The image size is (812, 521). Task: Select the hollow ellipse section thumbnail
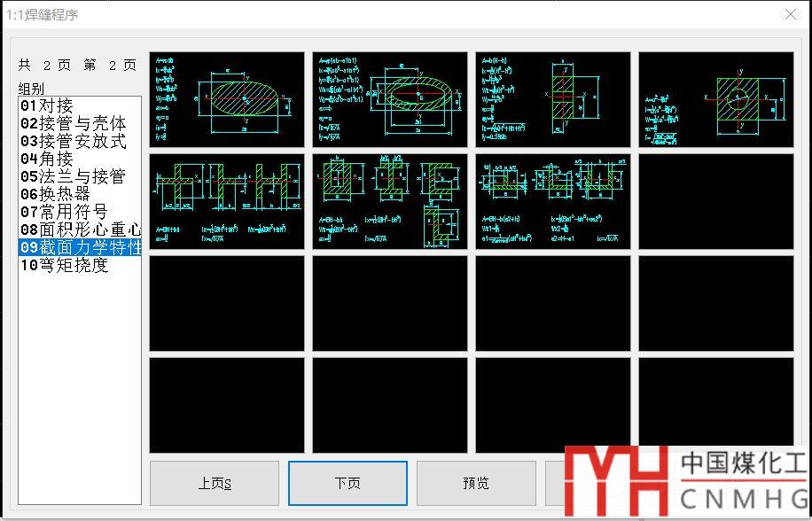click(390, 99)
